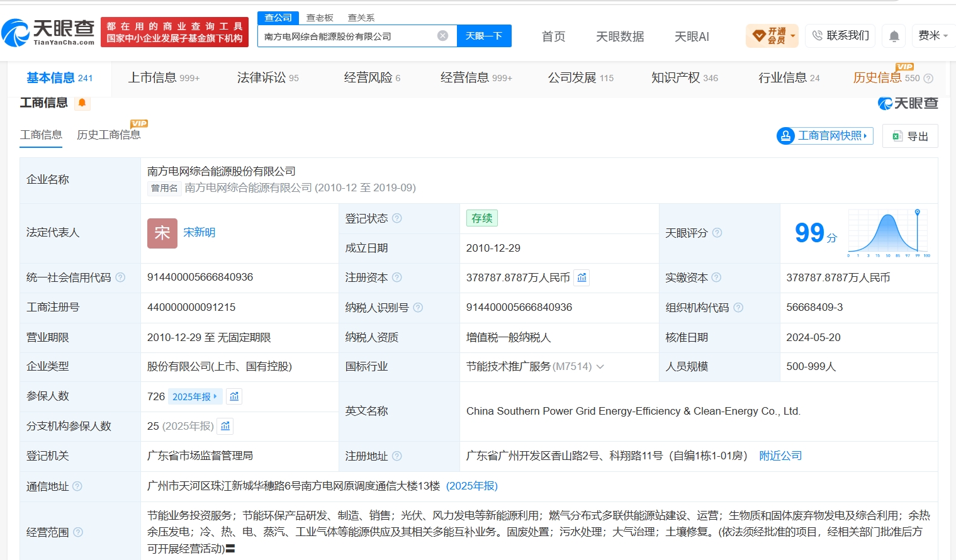Click help icon beside 通信地址

77,486
